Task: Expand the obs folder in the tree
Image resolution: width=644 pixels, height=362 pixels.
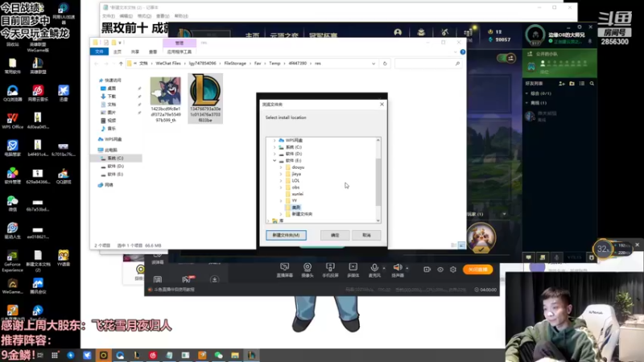Action: 281,187
